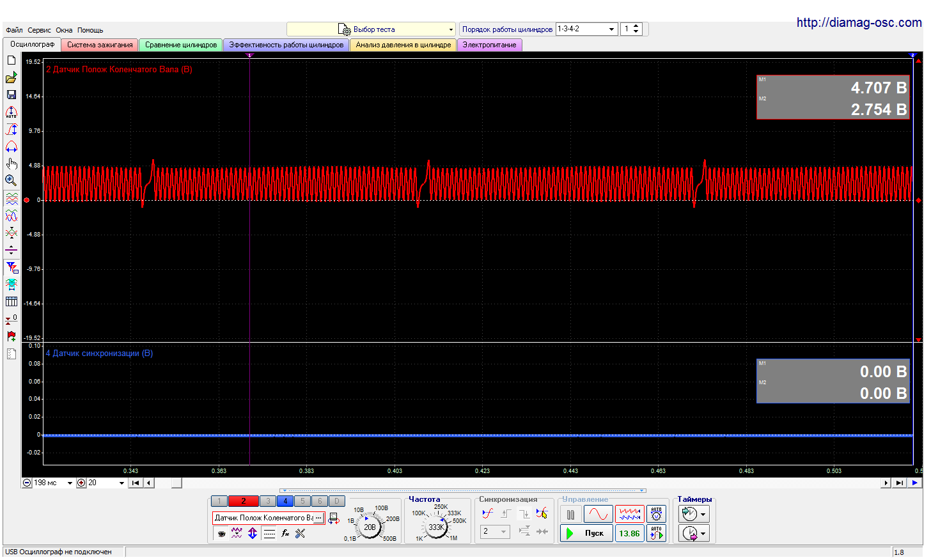Switch to Анализ давления в цилиндре tab
931x560 pixels.
pos(403,45)
